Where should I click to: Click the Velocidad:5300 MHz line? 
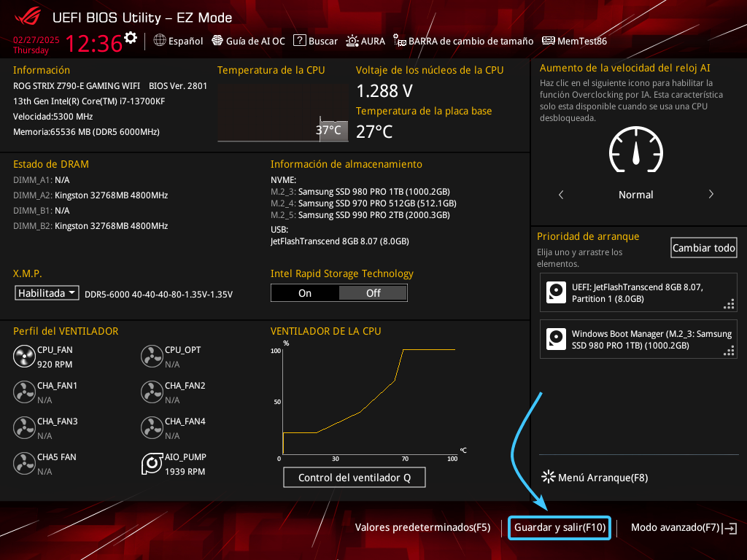53,116
